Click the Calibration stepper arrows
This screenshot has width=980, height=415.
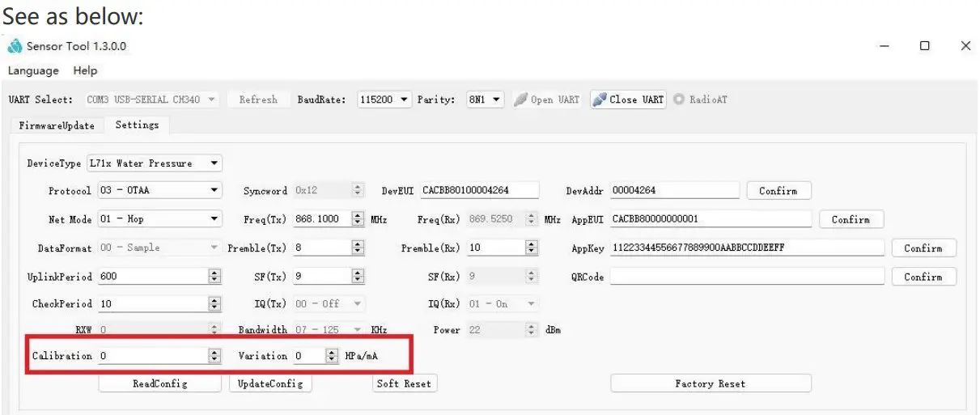tap(214, 356)
